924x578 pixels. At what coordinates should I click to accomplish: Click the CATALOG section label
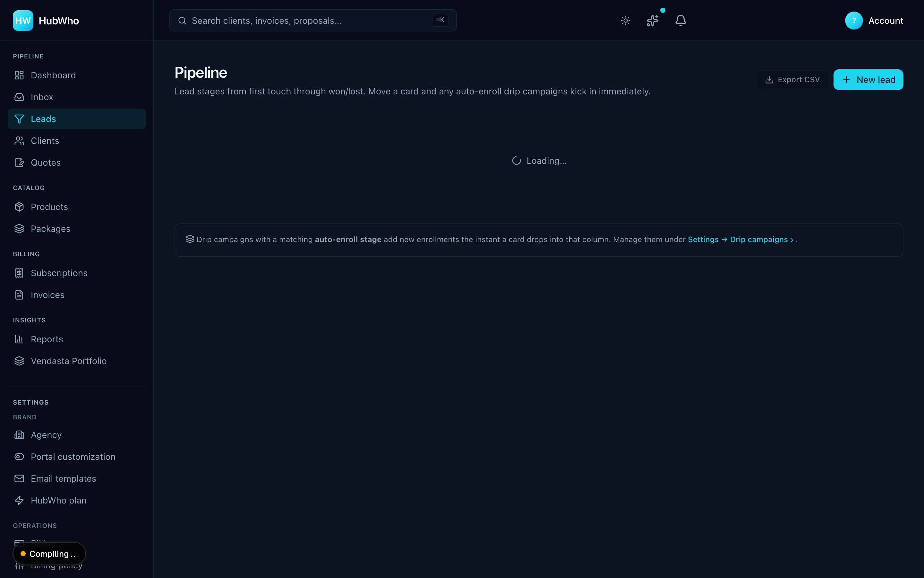pos(29,188)
